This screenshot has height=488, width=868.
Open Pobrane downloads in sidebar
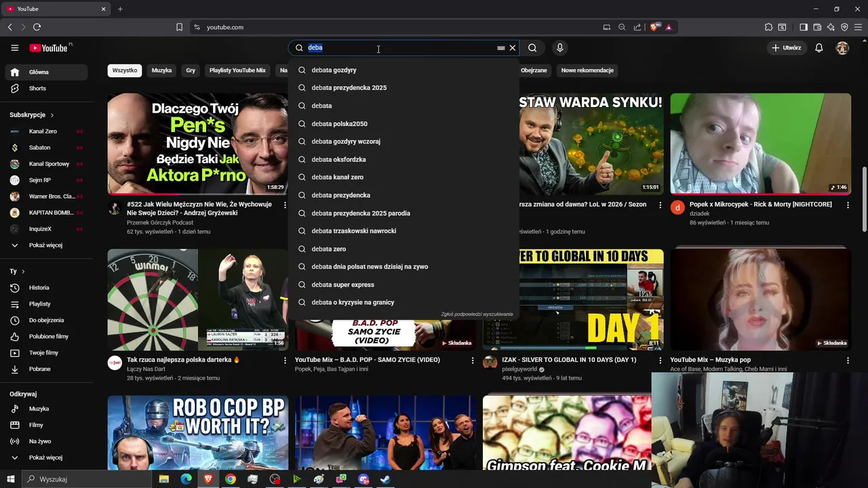click(46, 369)
